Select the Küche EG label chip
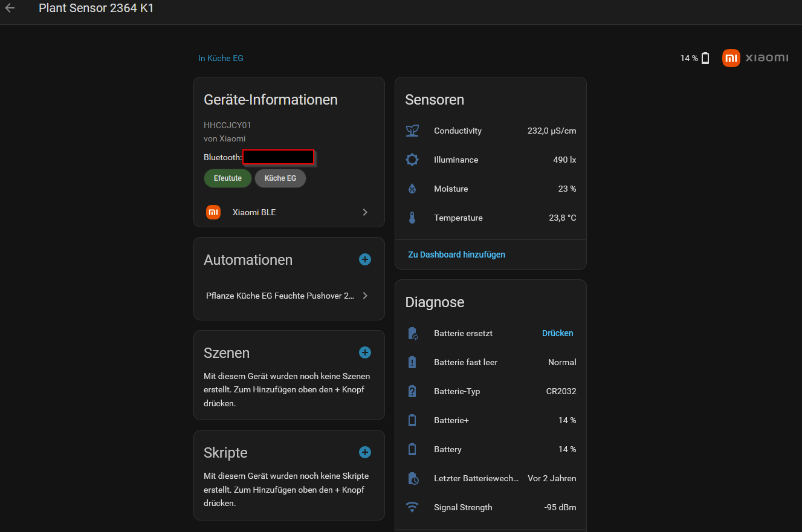Image resolution: width=802 pixels, height=532 pixels. pos(280,178)
